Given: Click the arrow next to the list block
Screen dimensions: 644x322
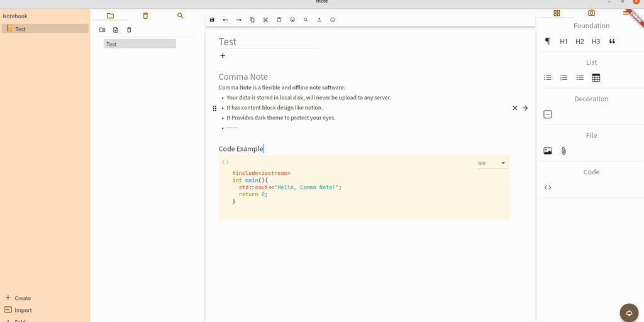Looking at the screenshot, I should pos(525,108).
